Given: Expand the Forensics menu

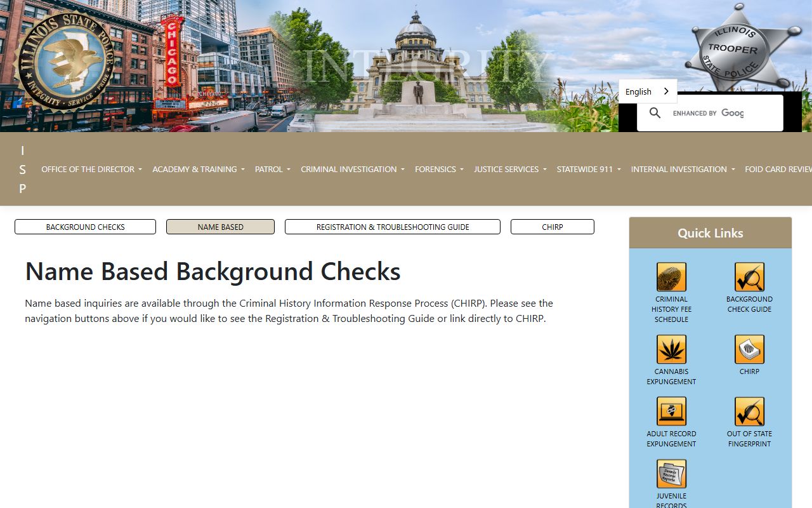Looking at the screenshot, I should (439, 169).
